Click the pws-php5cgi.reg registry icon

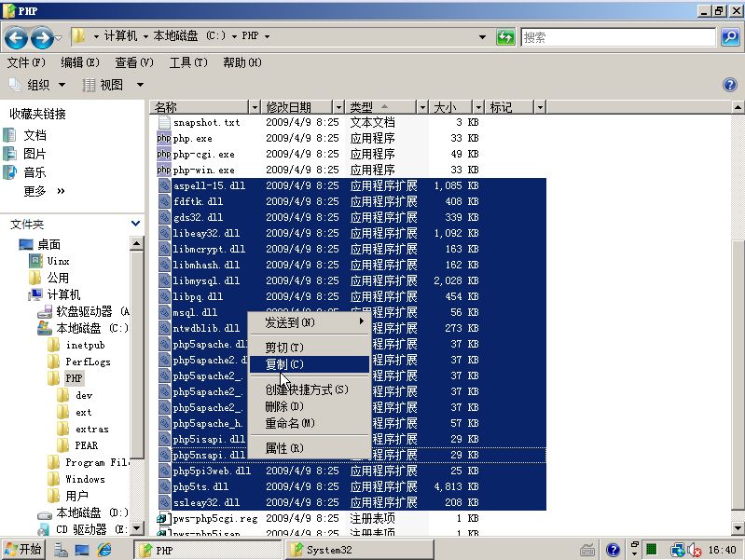pos(164,518)
